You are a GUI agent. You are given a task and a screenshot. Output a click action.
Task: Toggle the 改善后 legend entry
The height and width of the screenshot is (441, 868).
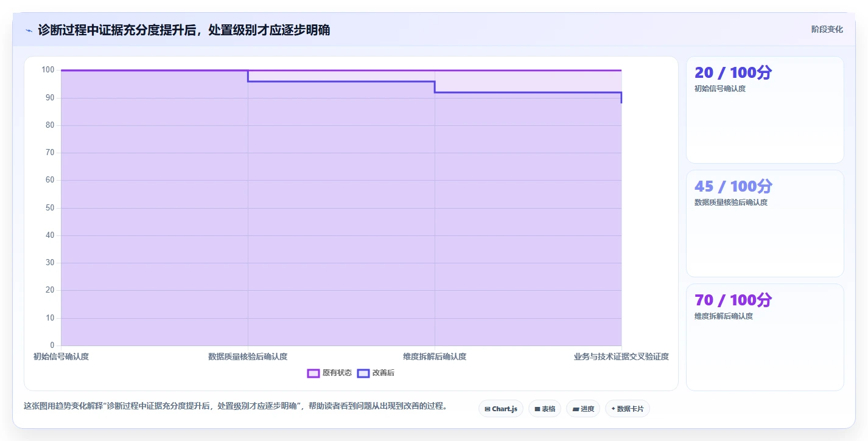click(x=376, y=373)
